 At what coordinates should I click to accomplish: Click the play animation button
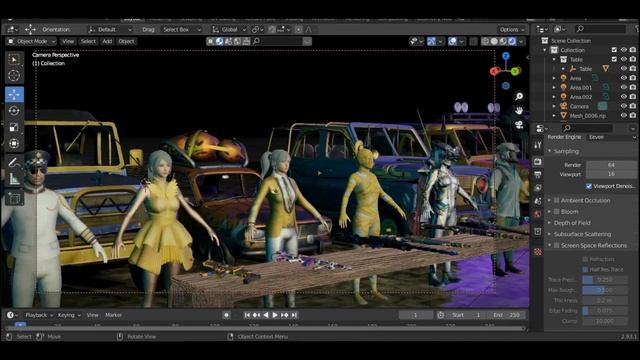(275, 315)
